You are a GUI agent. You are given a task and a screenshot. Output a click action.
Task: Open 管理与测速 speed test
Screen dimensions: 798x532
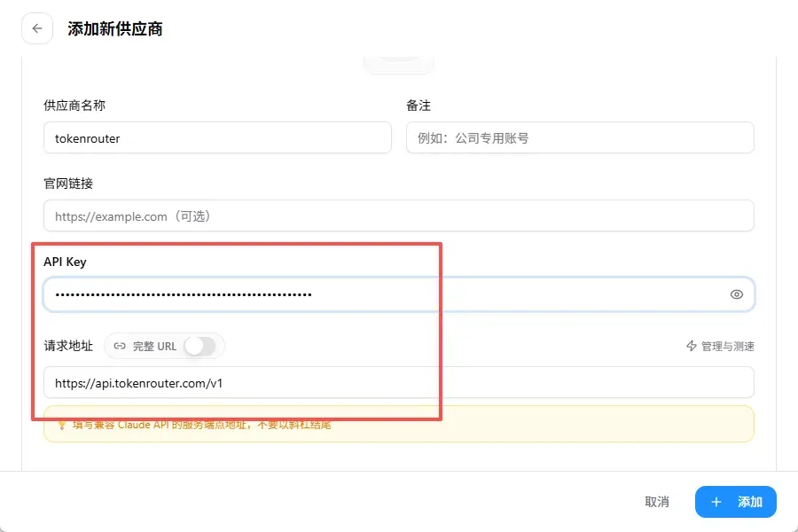click(x=720, y=346)
